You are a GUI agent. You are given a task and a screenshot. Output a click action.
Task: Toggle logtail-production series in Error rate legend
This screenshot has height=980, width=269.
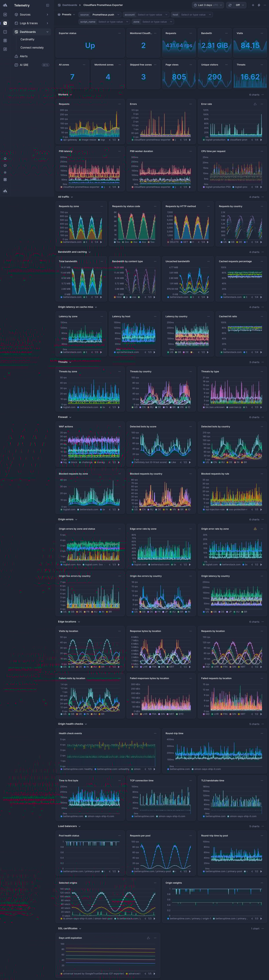click(x=214, y=140)
